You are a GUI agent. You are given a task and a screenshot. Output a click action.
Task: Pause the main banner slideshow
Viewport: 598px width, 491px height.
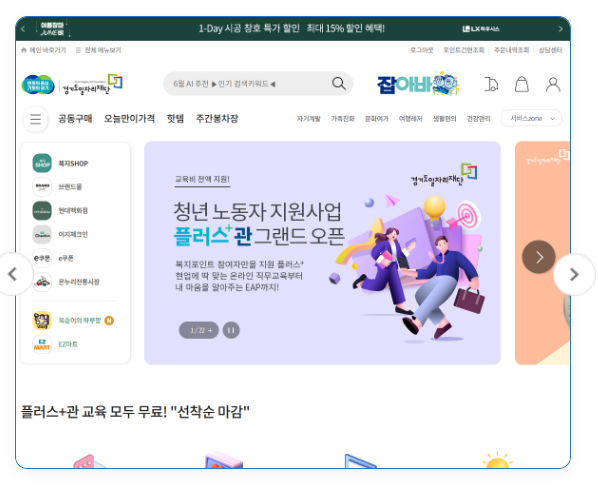tap(231, 330)
